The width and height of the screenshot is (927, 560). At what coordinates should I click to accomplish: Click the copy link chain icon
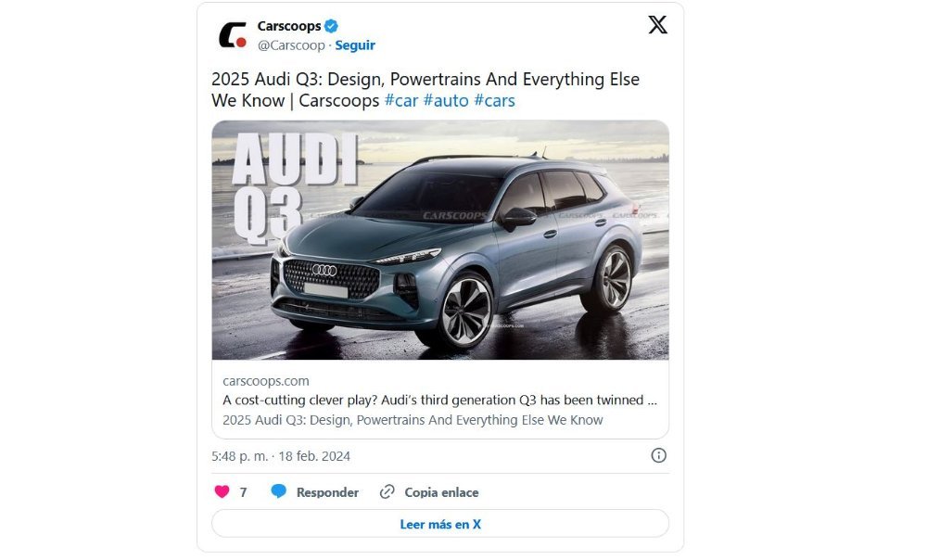click(x=387, y=492)
